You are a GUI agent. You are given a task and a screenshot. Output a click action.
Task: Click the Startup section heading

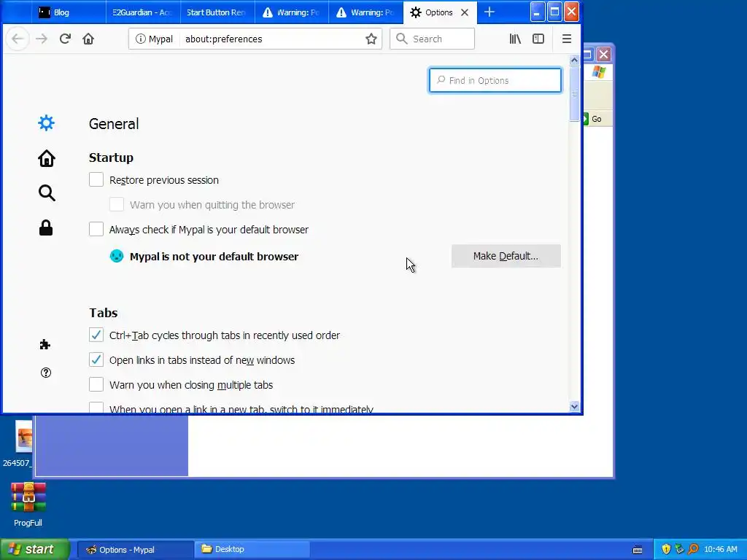tap(111, 157)
